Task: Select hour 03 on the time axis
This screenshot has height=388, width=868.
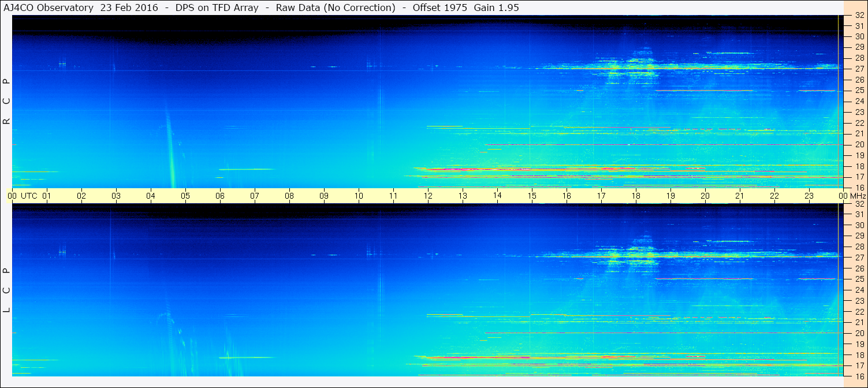Action: pyautogui.click(x=116, y=196)
